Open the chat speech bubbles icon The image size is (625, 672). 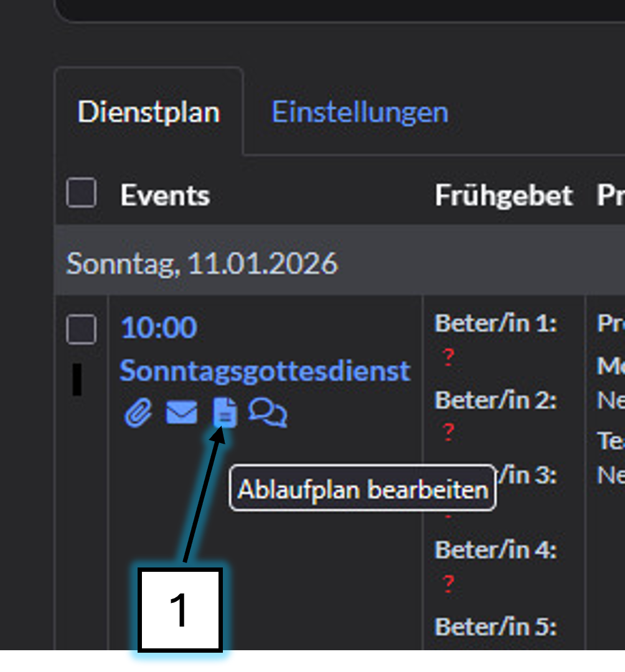(268, 413)
